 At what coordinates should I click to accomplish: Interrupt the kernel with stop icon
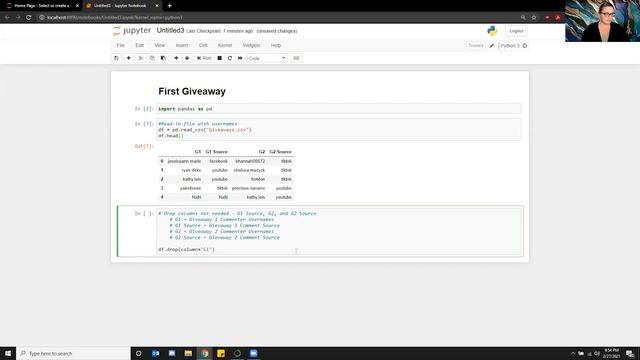[x=220, y=58]
